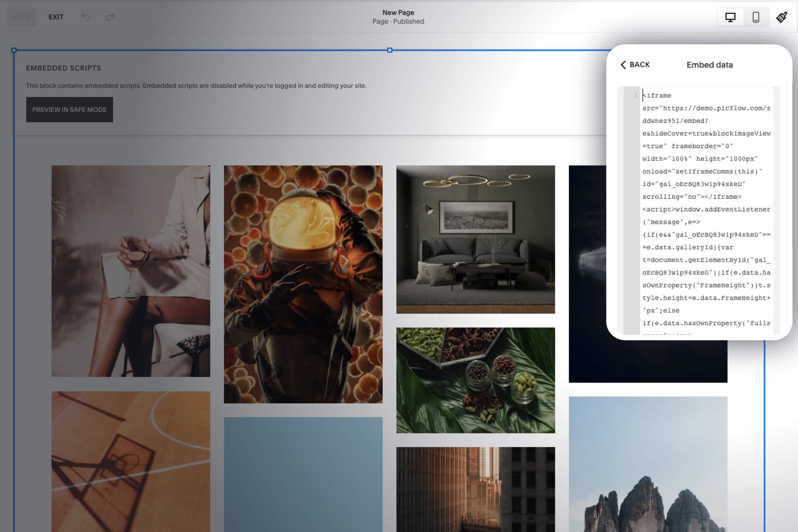Select the gray sofa living room photo
This screenshot has width=798, height=532.
(x=475, y=240)
